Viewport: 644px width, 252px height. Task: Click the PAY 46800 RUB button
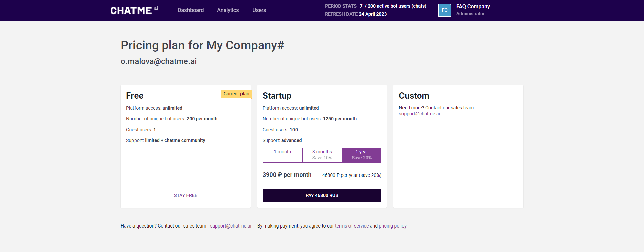322,196
